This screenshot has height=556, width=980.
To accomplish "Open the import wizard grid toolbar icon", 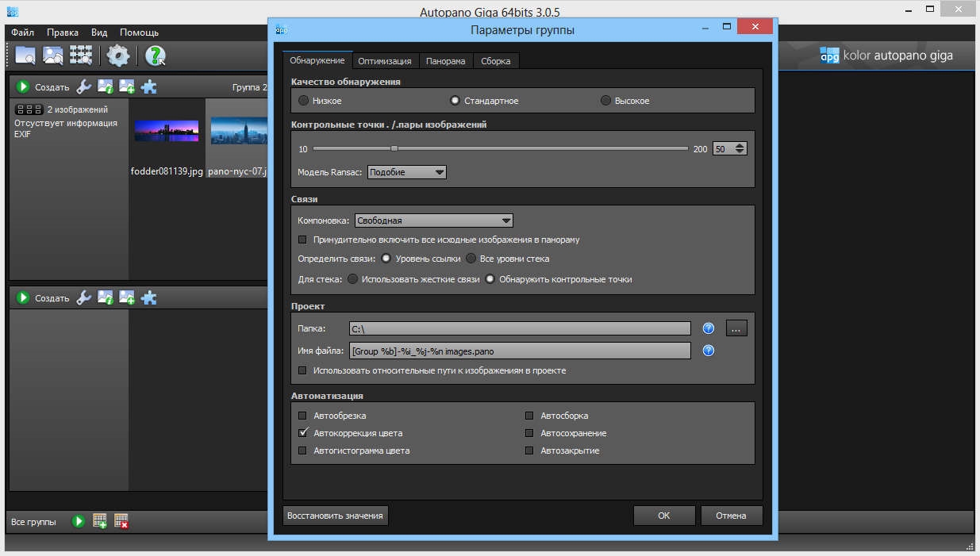I will tap(81, 55).
